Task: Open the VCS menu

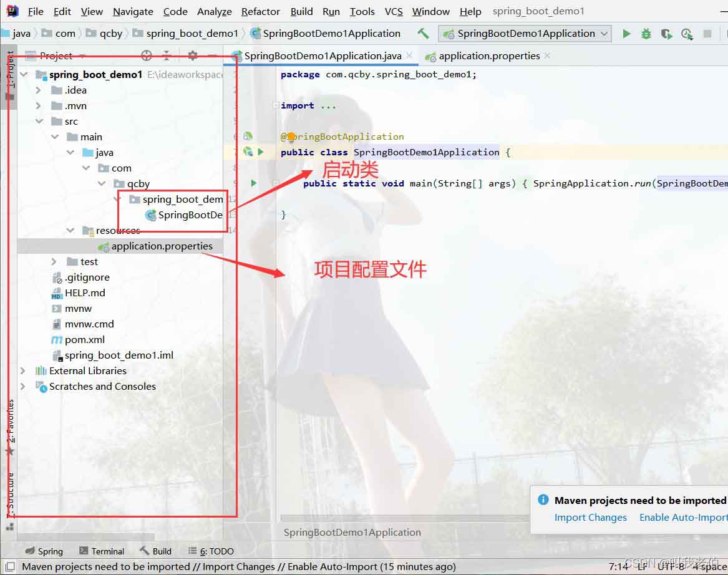Action: (394, 11)
